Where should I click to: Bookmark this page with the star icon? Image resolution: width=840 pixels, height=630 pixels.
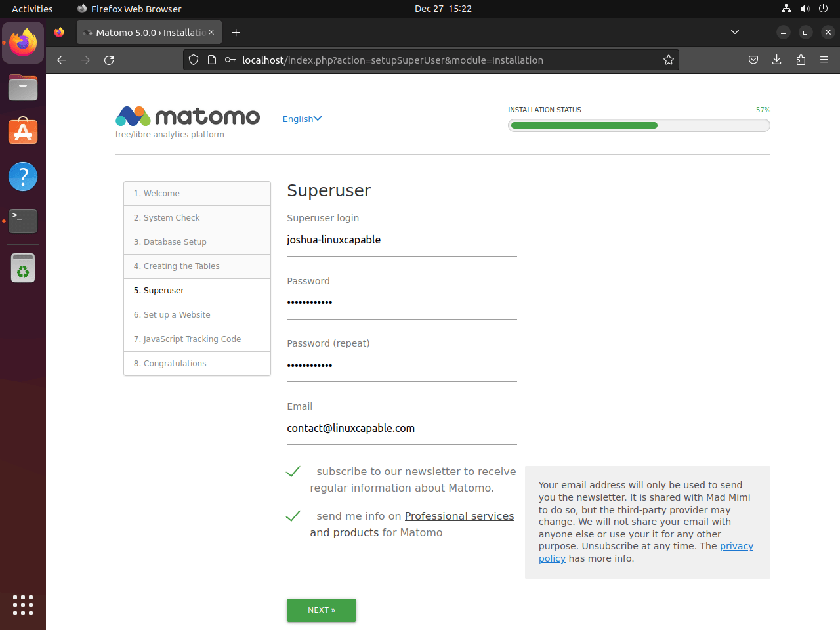click(x=669, y=60)
